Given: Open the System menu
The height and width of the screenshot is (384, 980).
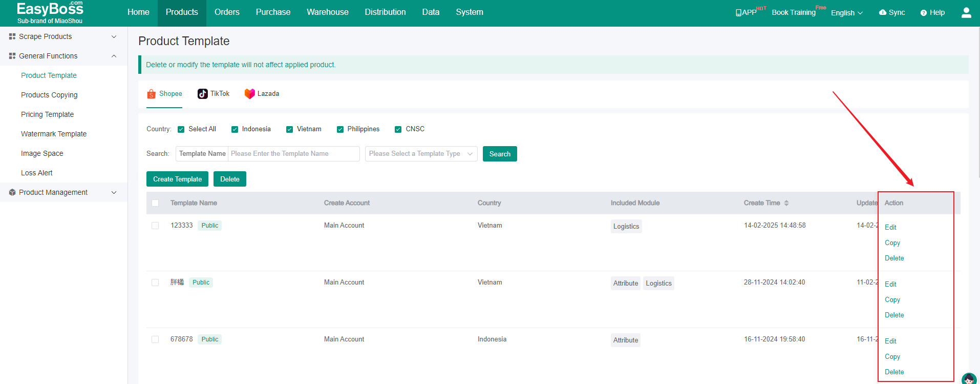Looking at the screenshot, I should click(470, 12).
